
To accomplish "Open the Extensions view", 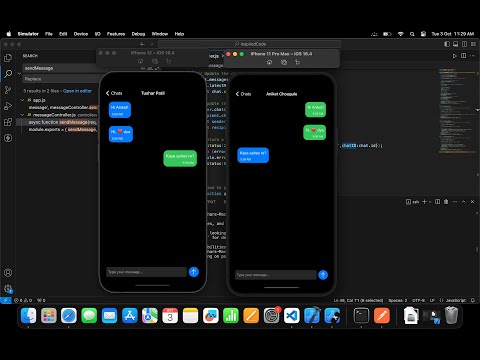I will coord(8,122).
